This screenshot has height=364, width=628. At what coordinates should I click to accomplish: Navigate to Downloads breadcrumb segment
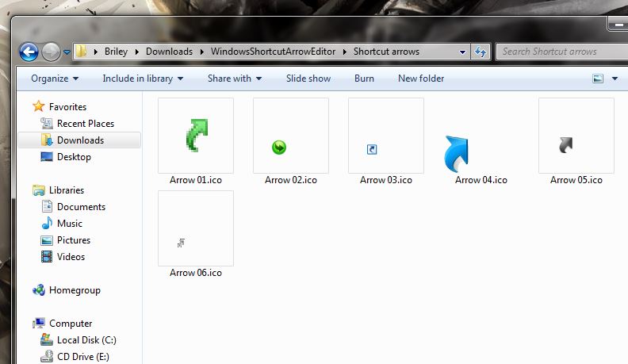tap(169, 52)
